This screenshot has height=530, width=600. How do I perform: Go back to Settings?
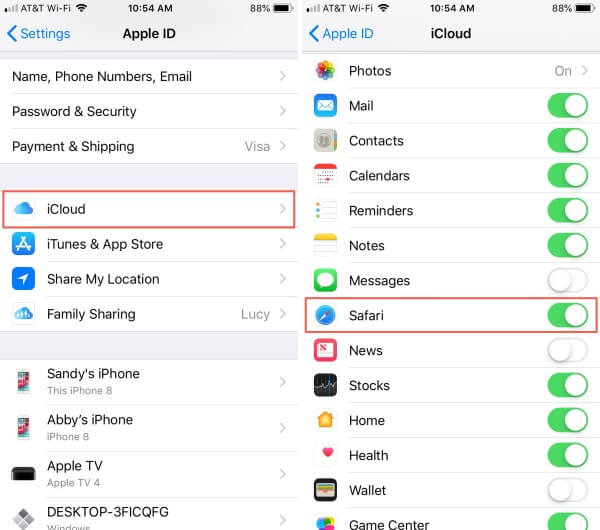39,34
